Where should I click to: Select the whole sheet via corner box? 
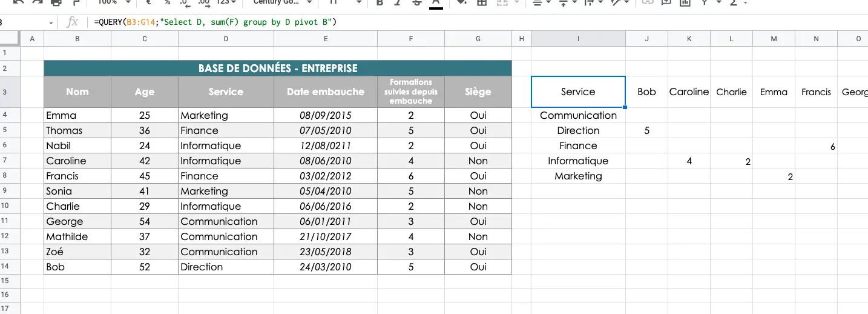pyautogui.click(x=10, y=39)
